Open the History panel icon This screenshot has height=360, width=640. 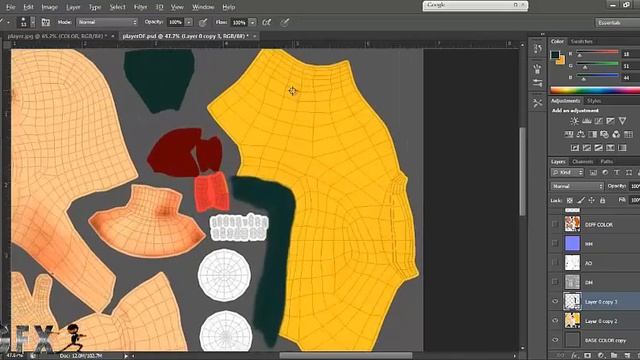coord(538,49)
